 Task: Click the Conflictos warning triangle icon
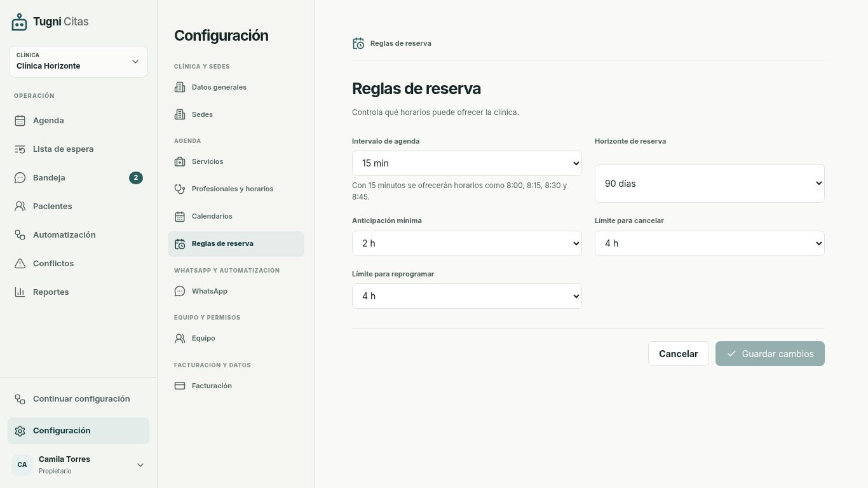tap(20, 264)
